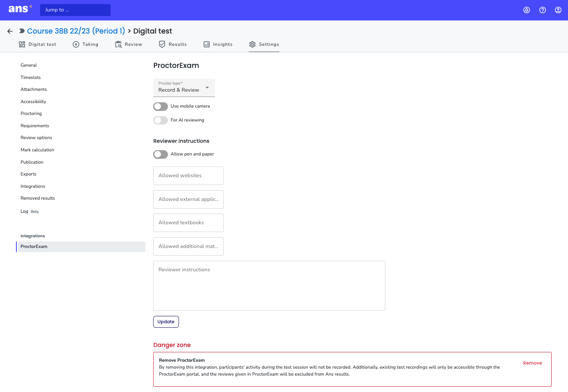Select the Settings tab
The image size is (568, 392).
point(264,44)
